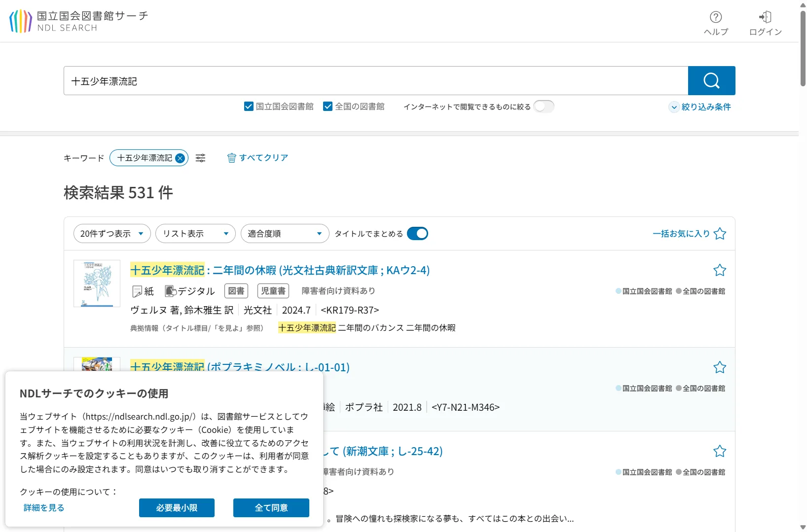Open keyword filter sliders icon
Image resolution: width=807 pixels, height=532 pixels.
click(x=201, y=158)
